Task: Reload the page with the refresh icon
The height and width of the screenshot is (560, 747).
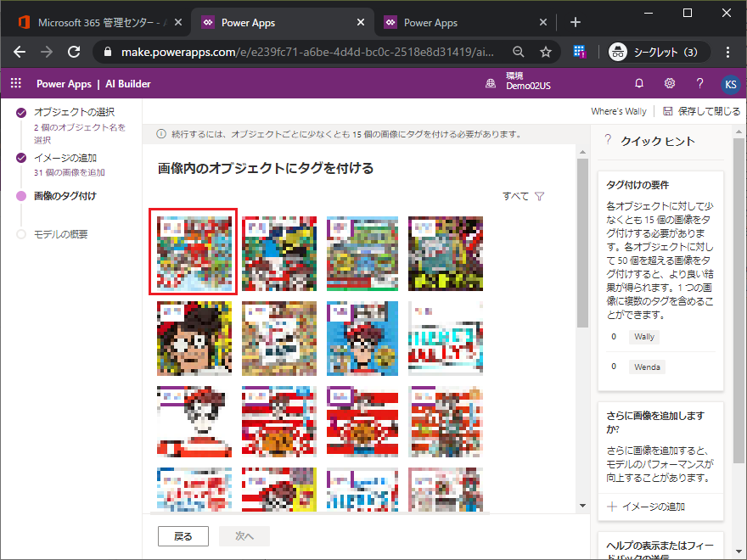Action: pyautogui.click(x=74, y=52)
